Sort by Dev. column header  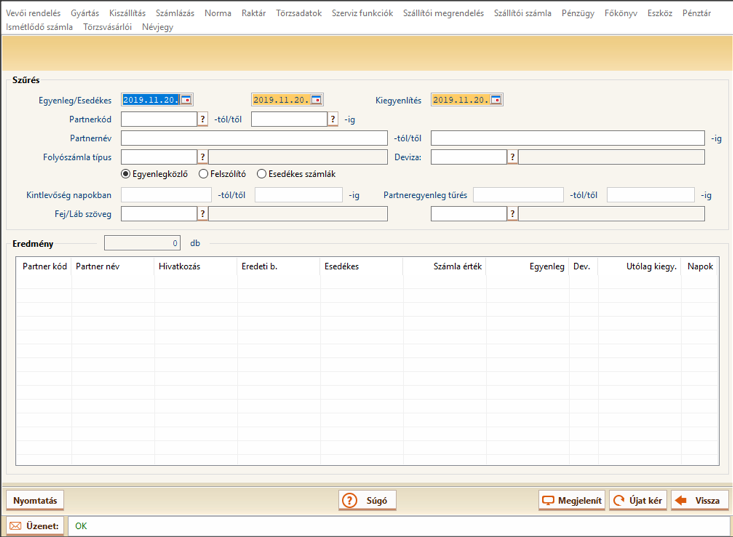(583, 266)
